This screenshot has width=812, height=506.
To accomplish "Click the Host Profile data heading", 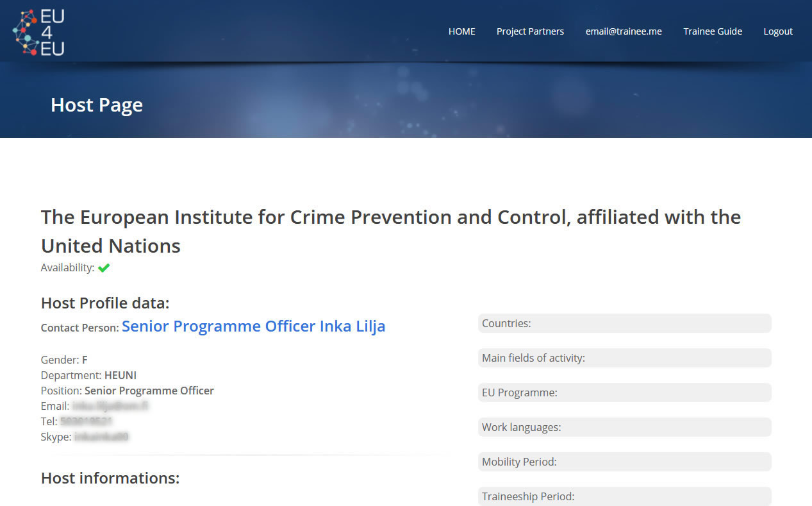I will 105,303.
